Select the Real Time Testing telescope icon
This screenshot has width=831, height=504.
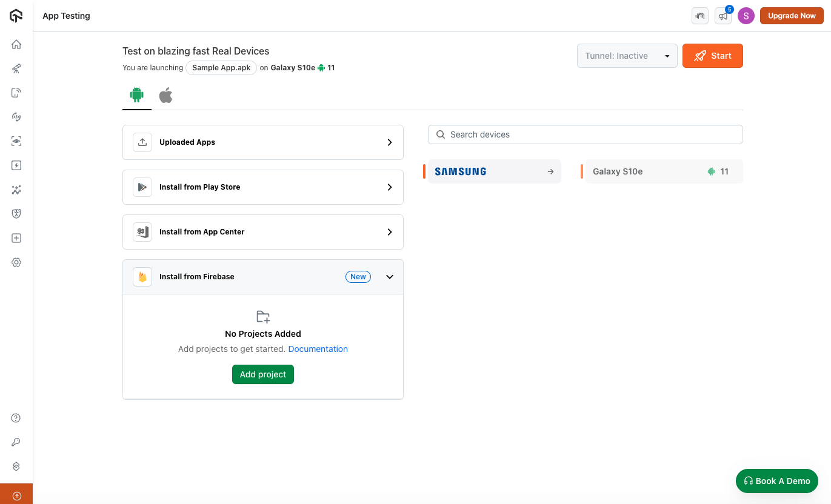[16, 68]
